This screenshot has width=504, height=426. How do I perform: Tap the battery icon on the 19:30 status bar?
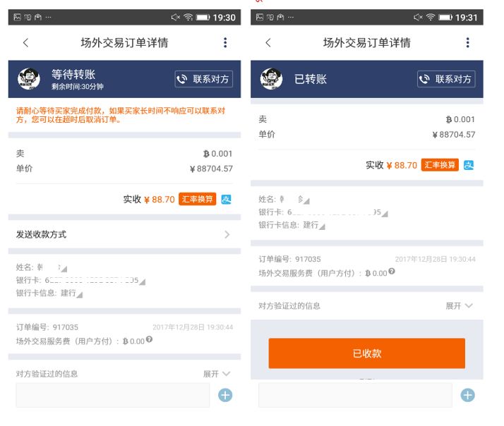(203, 17)
